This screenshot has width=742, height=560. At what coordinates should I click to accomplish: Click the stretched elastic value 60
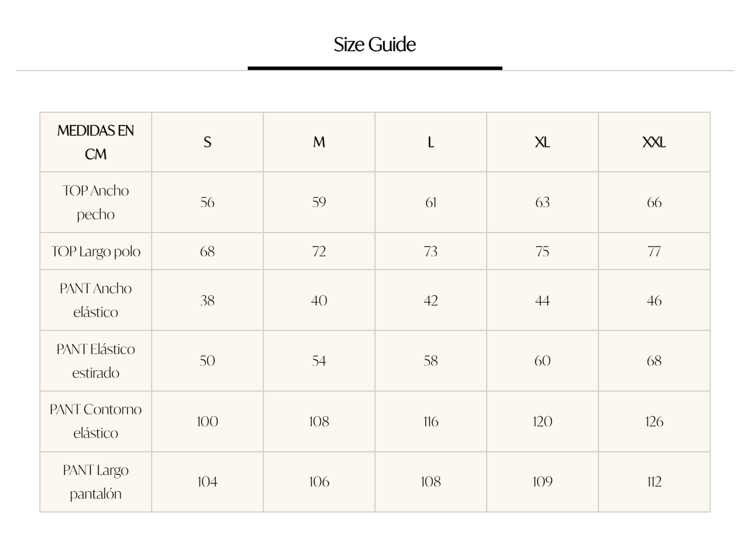click(x=542, y=361)
